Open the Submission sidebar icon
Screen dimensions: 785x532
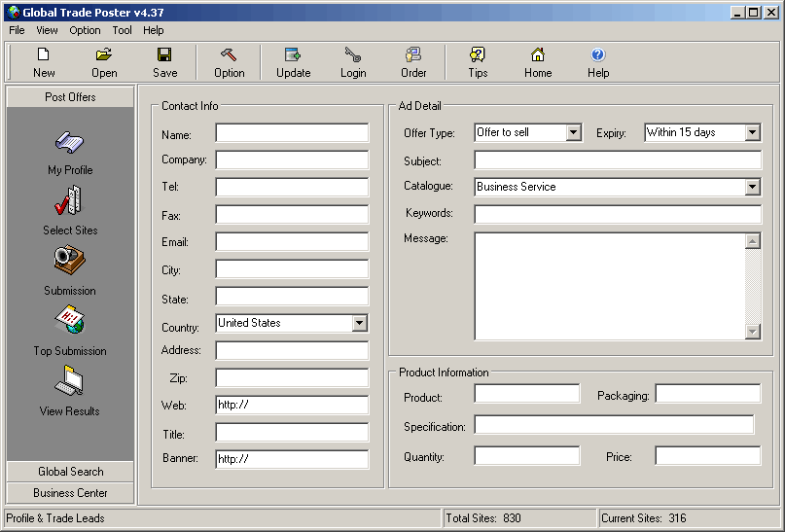(70, 261)
